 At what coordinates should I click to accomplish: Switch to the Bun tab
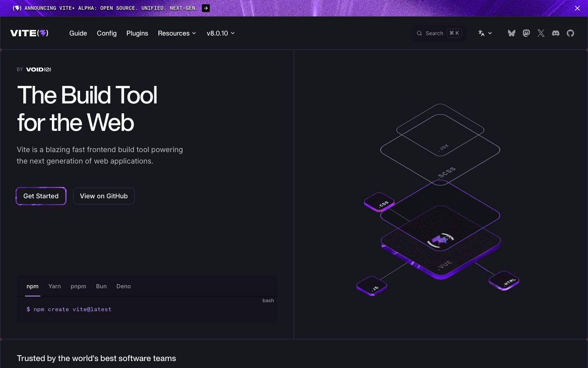pyautogui.click(x=101, y=286)
